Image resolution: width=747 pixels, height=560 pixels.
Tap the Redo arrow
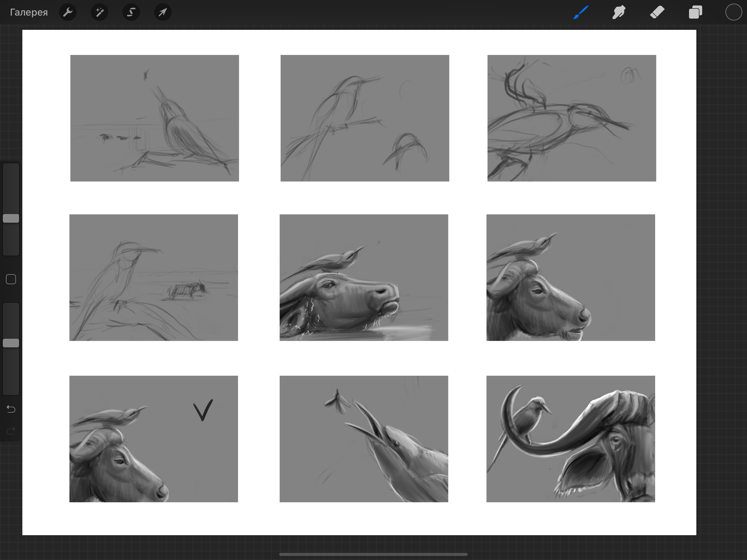coord(11,431)
